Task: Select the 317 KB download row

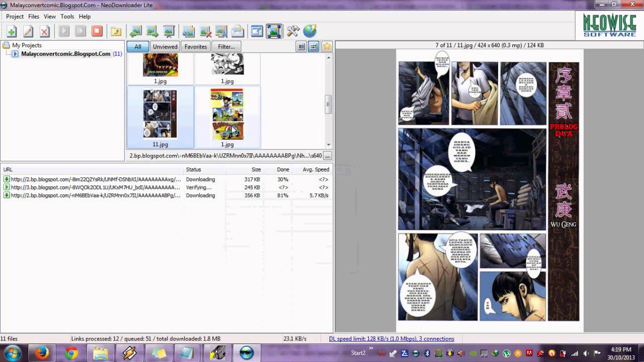Action: 166,179
